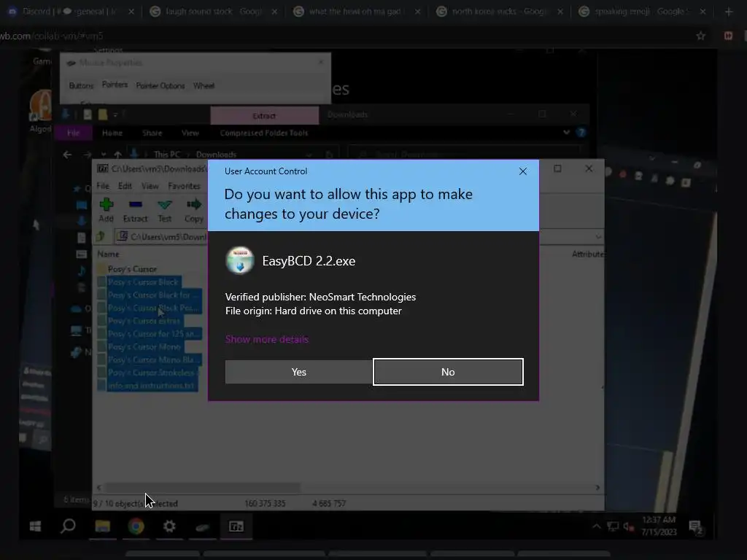Click the File Explorer help icon
The height and width of the screenshot is (560, 747).
coord(581,133)
